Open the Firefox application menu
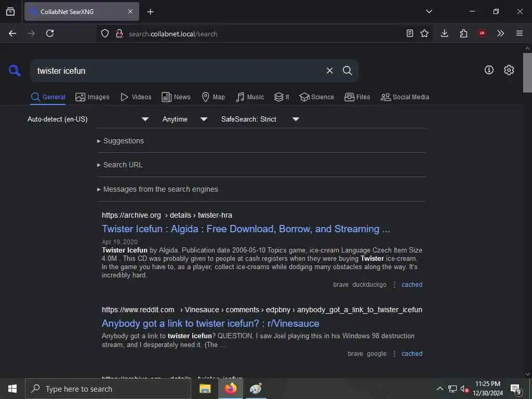 (520, 33)
